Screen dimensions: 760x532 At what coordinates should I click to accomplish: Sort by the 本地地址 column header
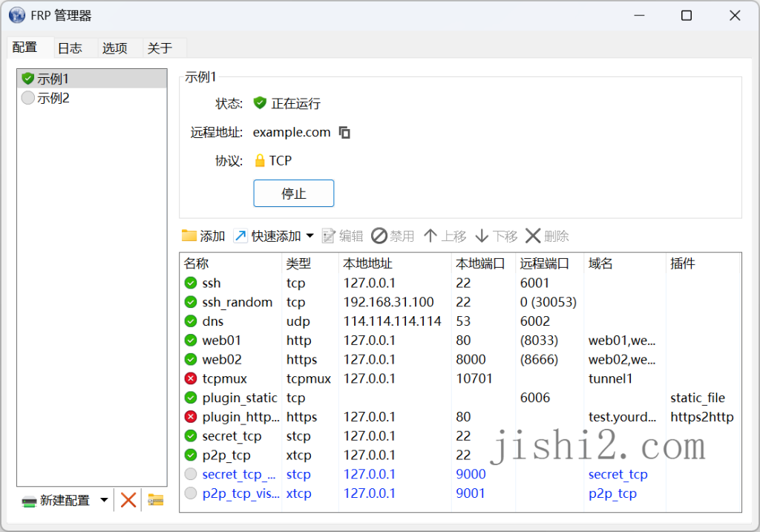(x=395, y=263)
